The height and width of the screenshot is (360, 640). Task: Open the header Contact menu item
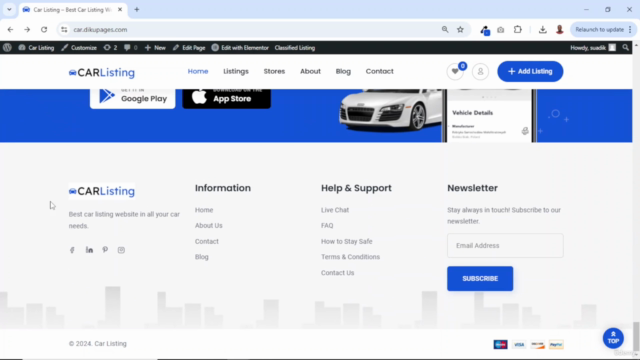coord(380,71)
